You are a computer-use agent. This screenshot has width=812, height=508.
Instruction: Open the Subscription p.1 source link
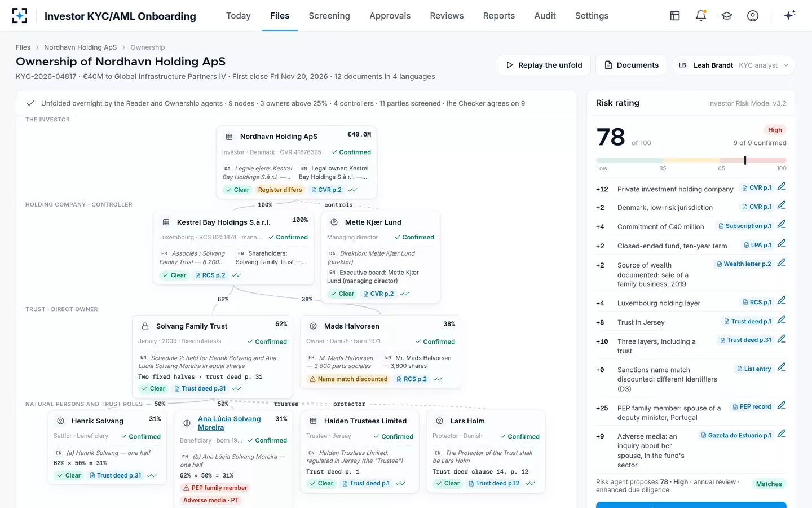tap(744, 226)
